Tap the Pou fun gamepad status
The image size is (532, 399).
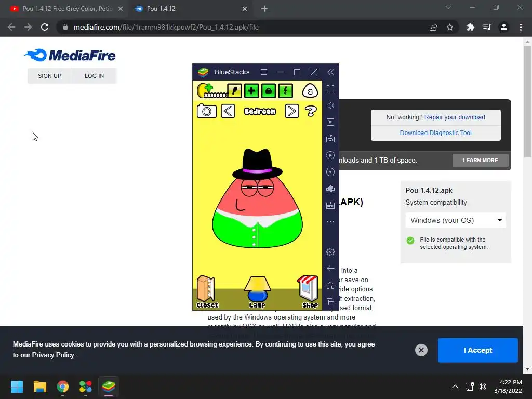269,90
